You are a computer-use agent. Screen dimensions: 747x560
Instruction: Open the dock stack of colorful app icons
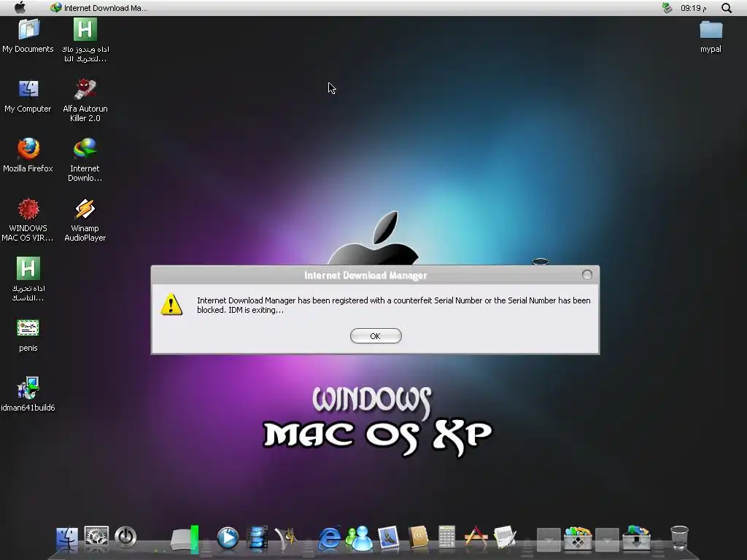[x=578, y=538]
